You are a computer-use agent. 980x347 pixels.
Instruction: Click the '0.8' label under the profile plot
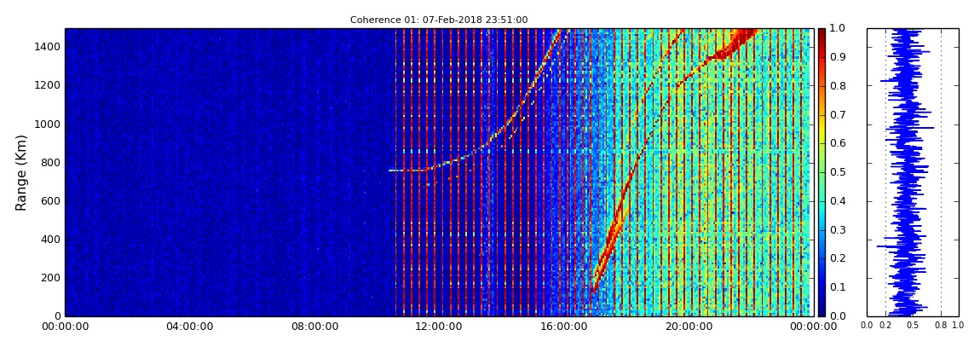click(942, 326)
